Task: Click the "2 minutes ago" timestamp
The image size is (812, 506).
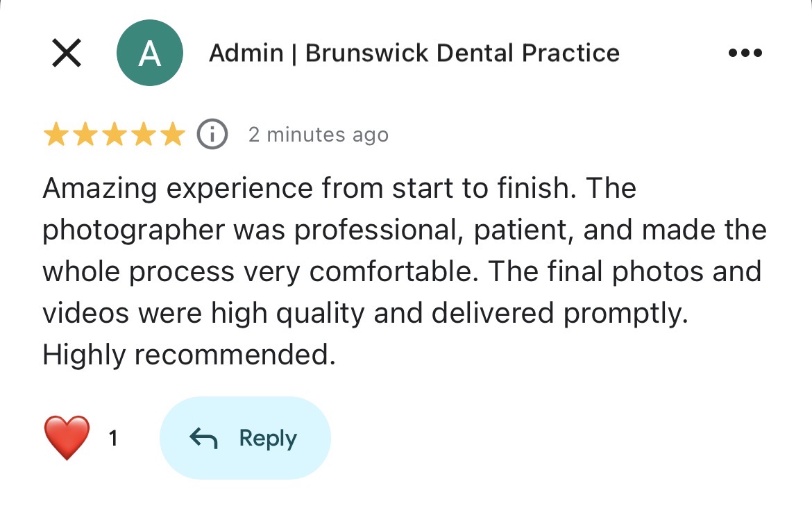Action: [x=319, y=135]
